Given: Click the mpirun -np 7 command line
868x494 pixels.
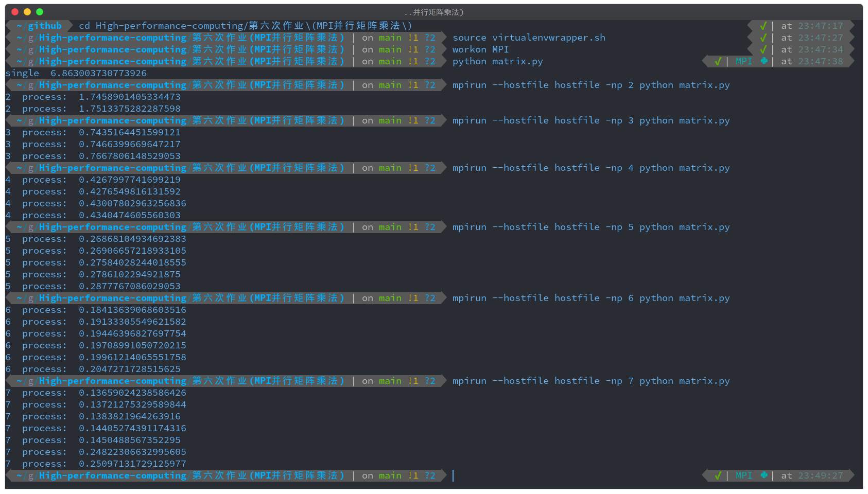Looking at the screenshot, I should point(591,381).
